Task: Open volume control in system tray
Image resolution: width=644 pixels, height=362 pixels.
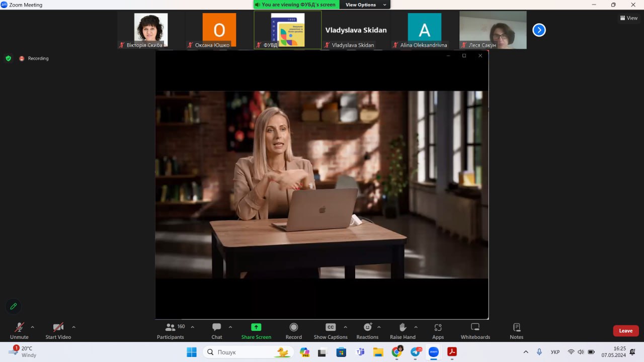Action: pyautogui.click(x=581, y=352)
